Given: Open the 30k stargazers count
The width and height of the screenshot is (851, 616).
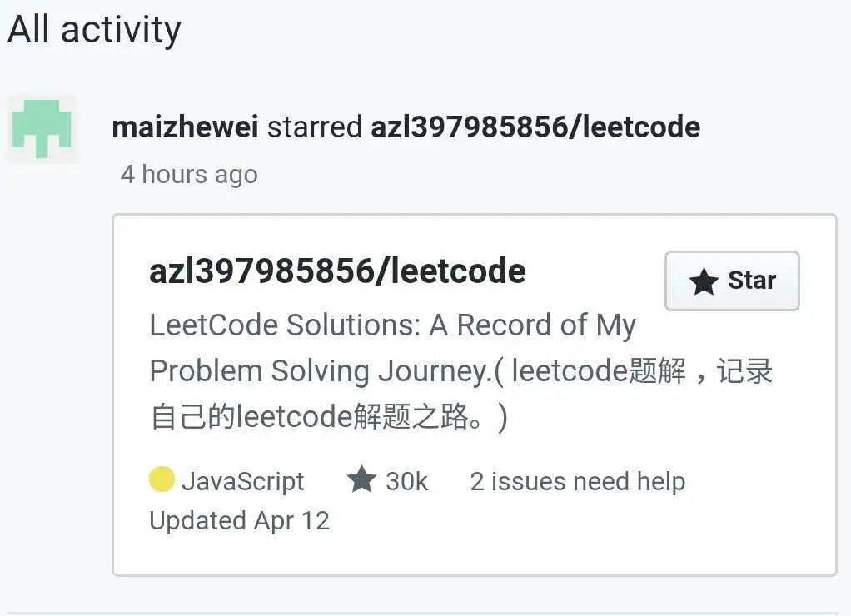Looking at the screenshot, I should click(x=406, y=481).
